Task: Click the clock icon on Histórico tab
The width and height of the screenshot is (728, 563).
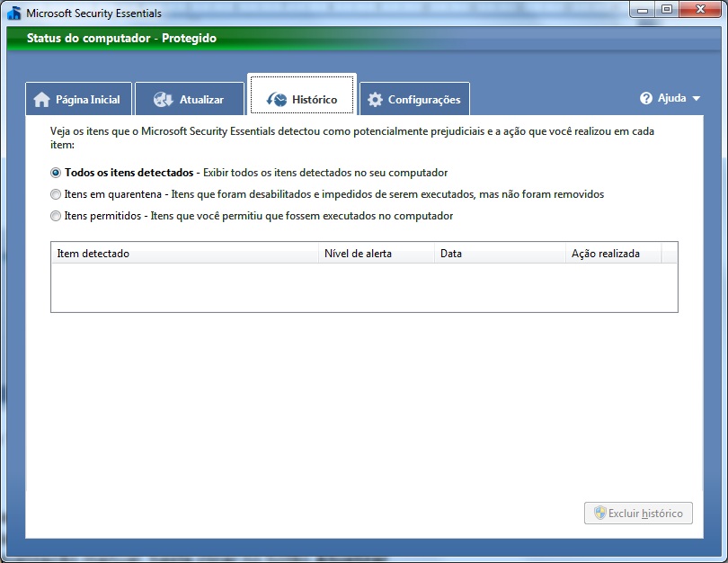Action: (277, 100)
